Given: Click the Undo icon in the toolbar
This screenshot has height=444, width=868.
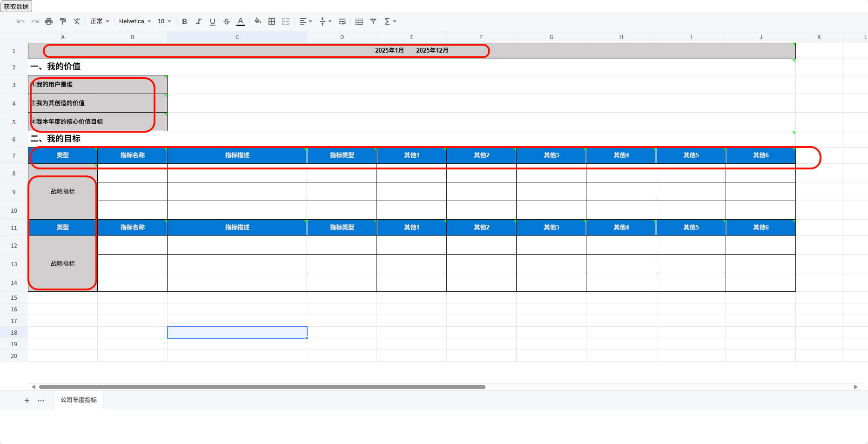Looking at the screenshot, I should 20,21.
